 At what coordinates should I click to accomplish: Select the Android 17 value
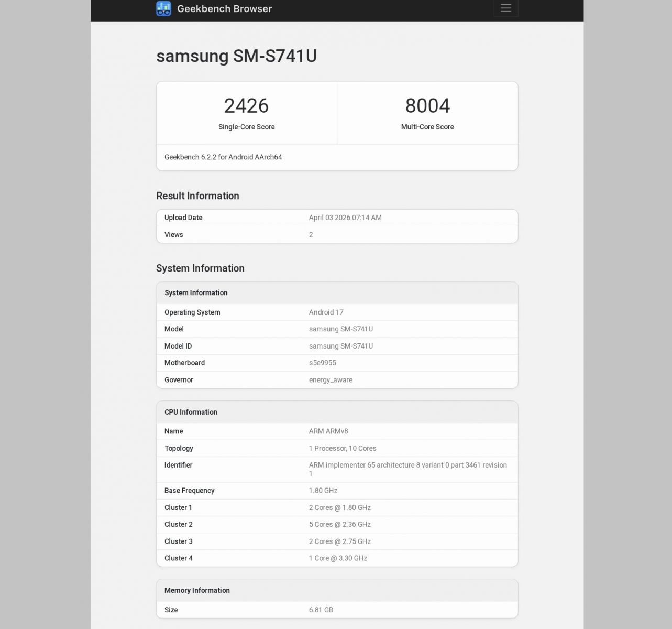click(x=326, y=312)
